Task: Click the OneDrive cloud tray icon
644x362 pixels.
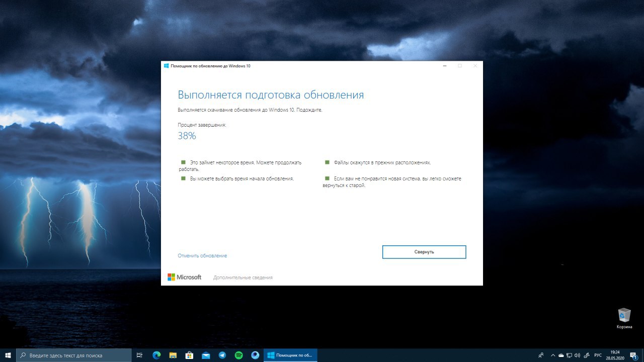Action: (561, 355)
